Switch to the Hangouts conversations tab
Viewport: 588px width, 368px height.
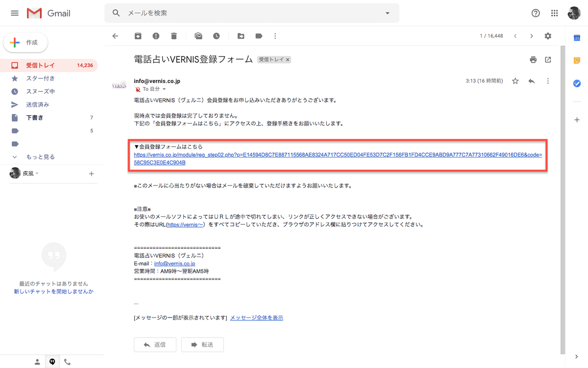pyautogui.click(x=52, y=362)
